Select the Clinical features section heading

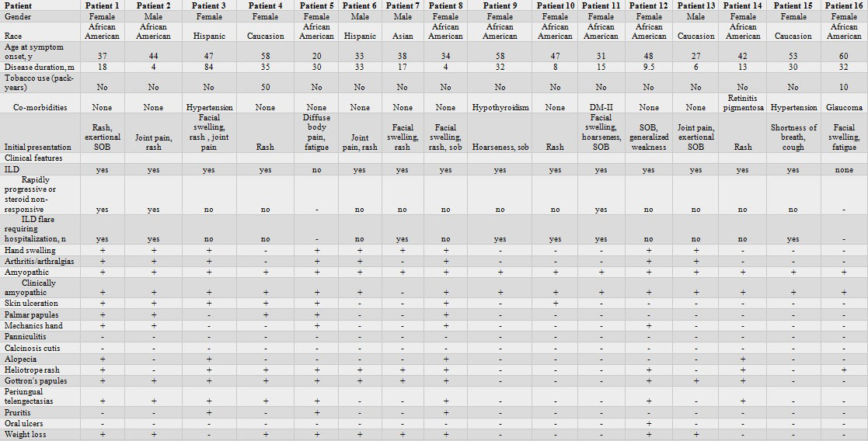[x=35, y=158]
